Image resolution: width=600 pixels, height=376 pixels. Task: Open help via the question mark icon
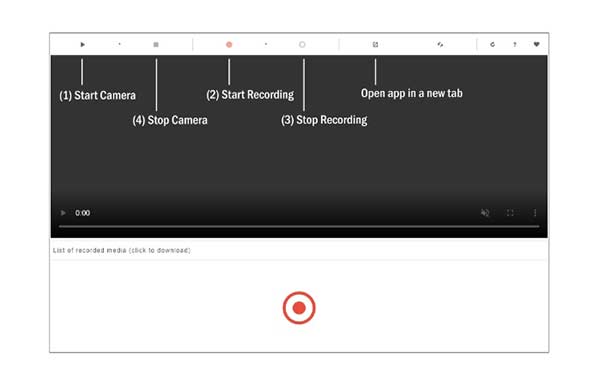(515, 44)
